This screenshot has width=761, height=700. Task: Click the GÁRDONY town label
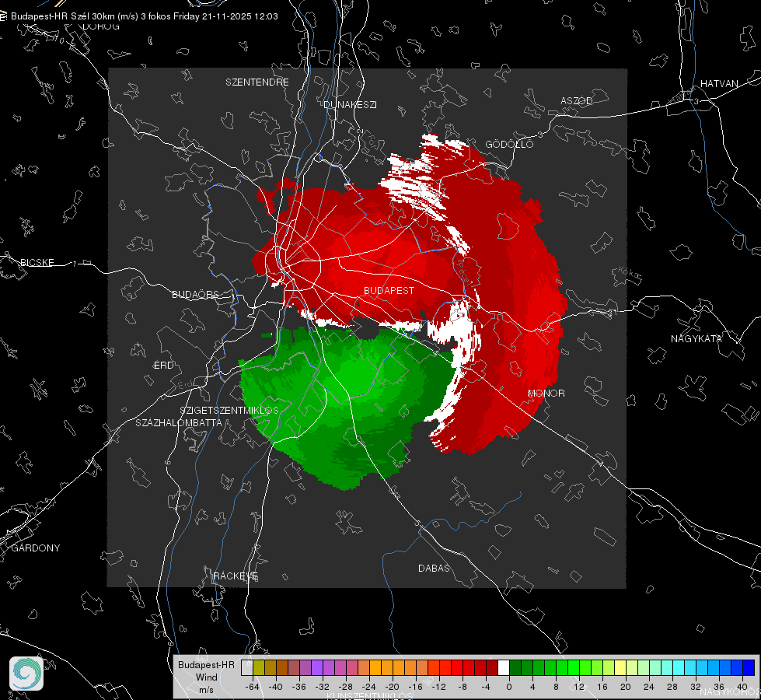[x=36, y=548]
